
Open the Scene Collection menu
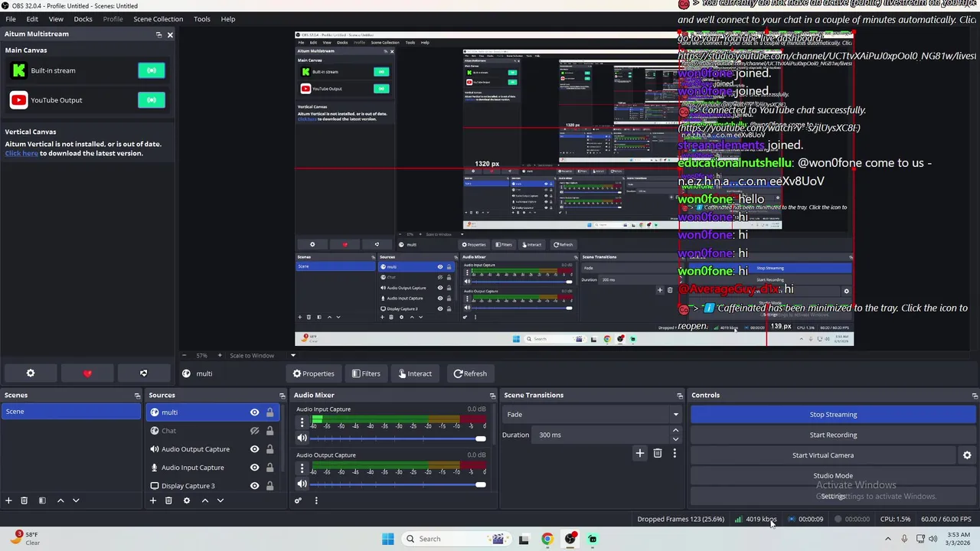[x=158, y=19]
